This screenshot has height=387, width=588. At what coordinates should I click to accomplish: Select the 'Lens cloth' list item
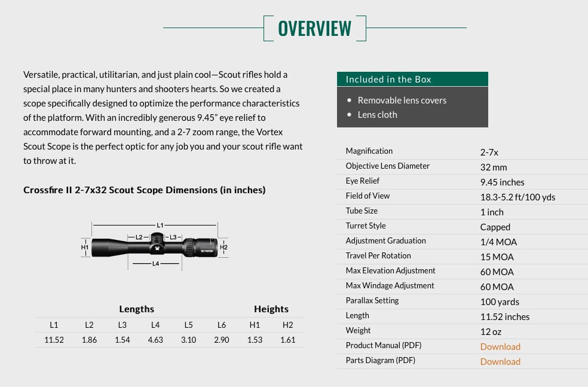[377, 114]
